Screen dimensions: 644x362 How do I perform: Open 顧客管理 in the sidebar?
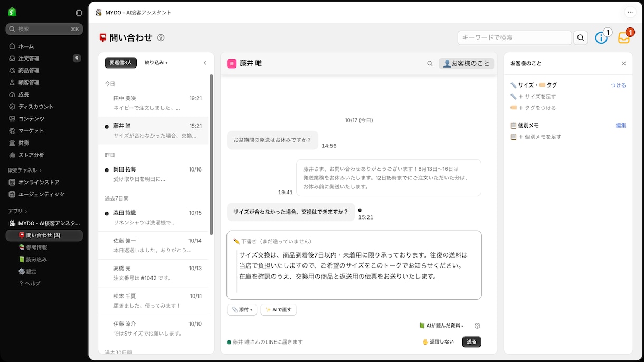point(44,82)
